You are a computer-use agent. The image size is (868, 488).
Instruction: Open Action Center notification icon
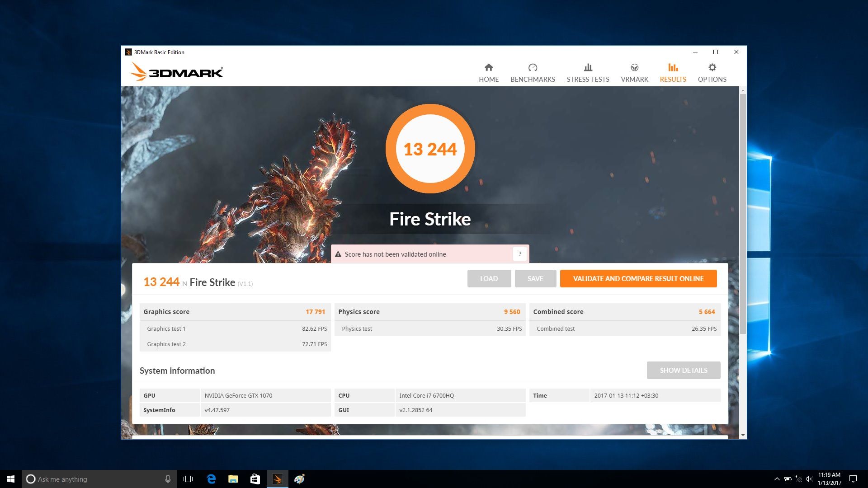pyautogui.click(x=853, y=479)
